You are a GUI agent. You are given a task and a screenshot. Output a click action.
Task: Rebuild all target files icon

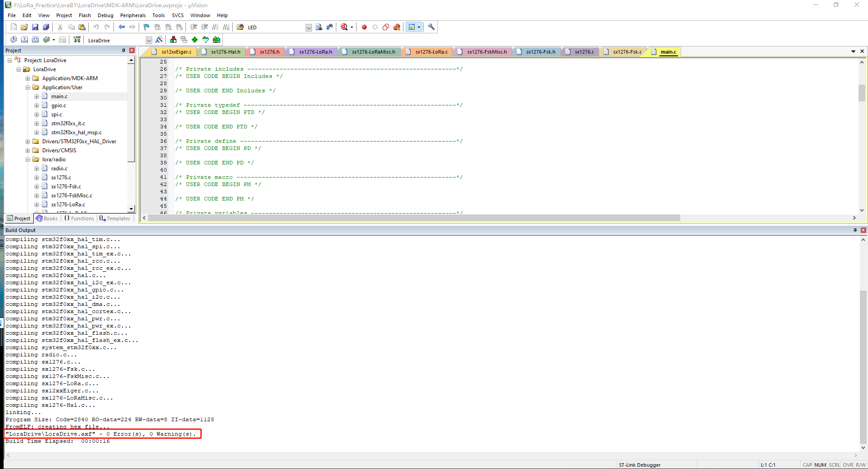(x=35, y=40)
